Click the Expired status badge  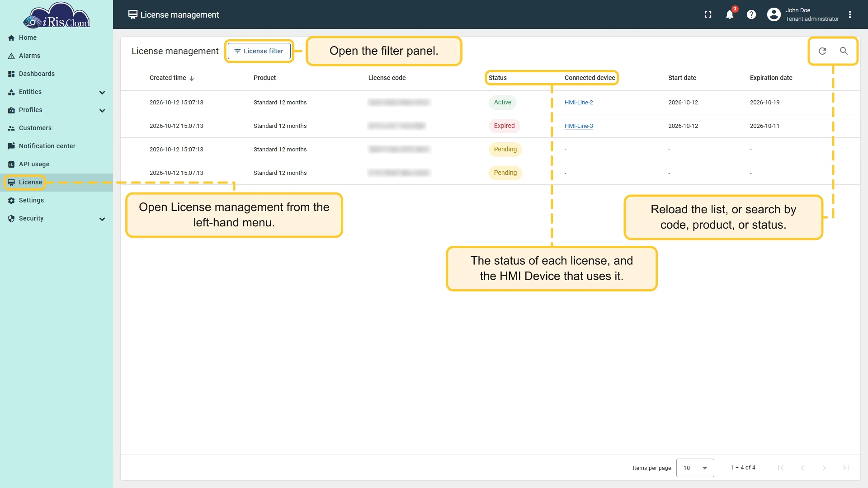505,126
